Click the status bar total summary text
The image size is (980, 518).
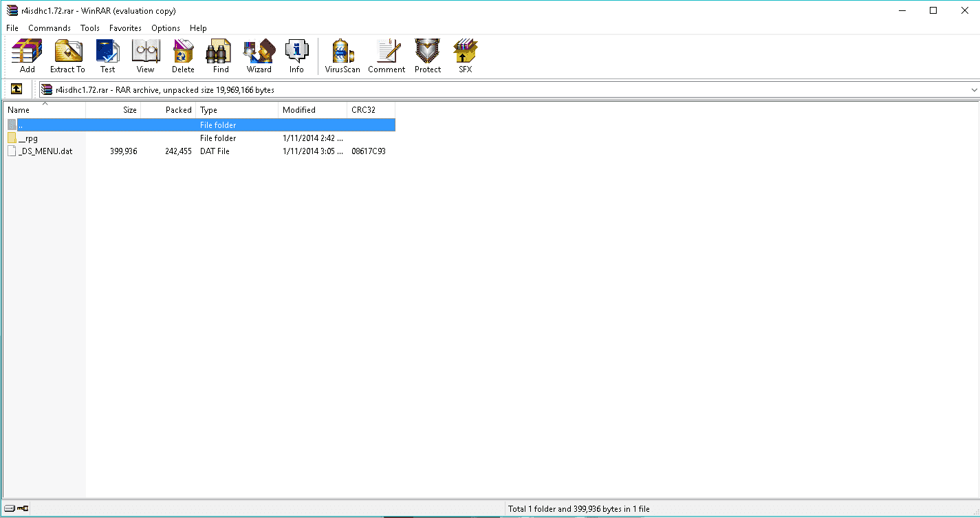coord(578,509)
